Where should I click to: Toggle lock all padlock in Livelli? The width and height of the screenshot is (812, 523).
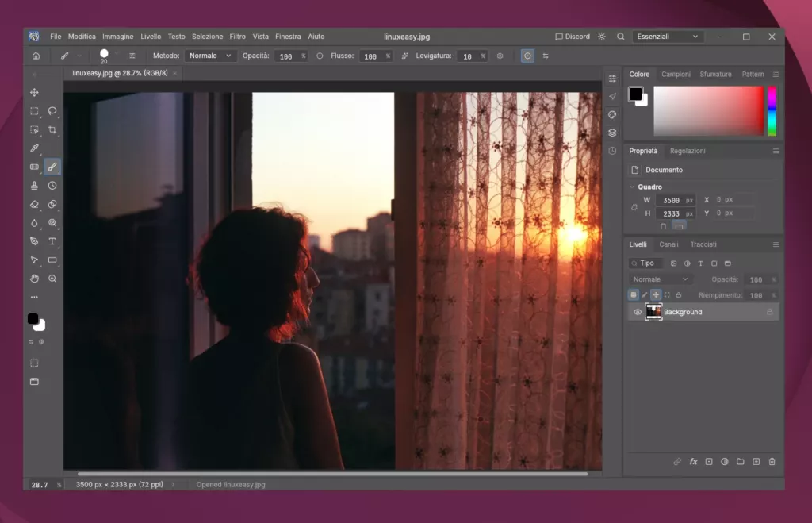(679, 295)
